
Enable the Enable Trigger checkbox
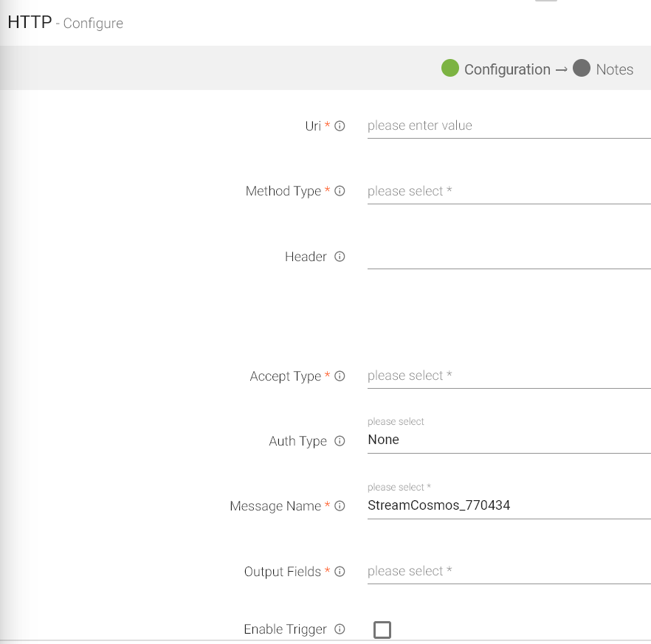click(x=382, y=629)
